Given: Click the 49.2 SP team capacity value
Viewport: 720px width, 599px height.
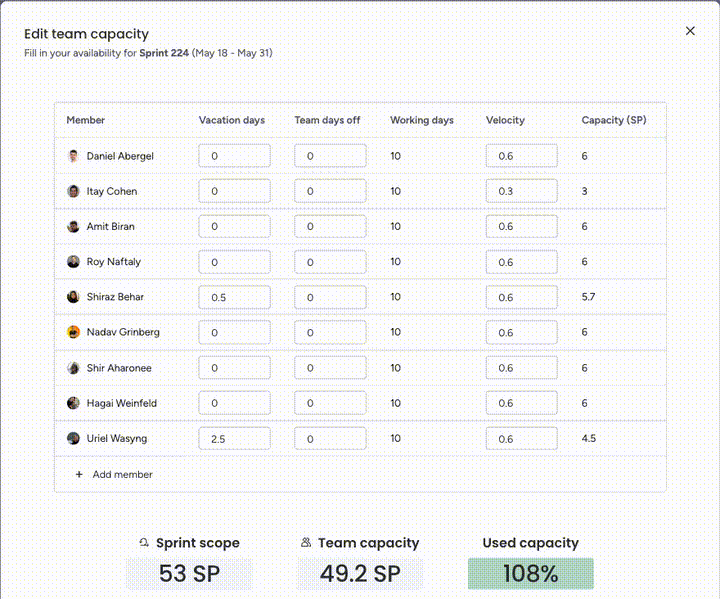Looking at the screenshot, I should pyautogui.click(x=360, y=574).
